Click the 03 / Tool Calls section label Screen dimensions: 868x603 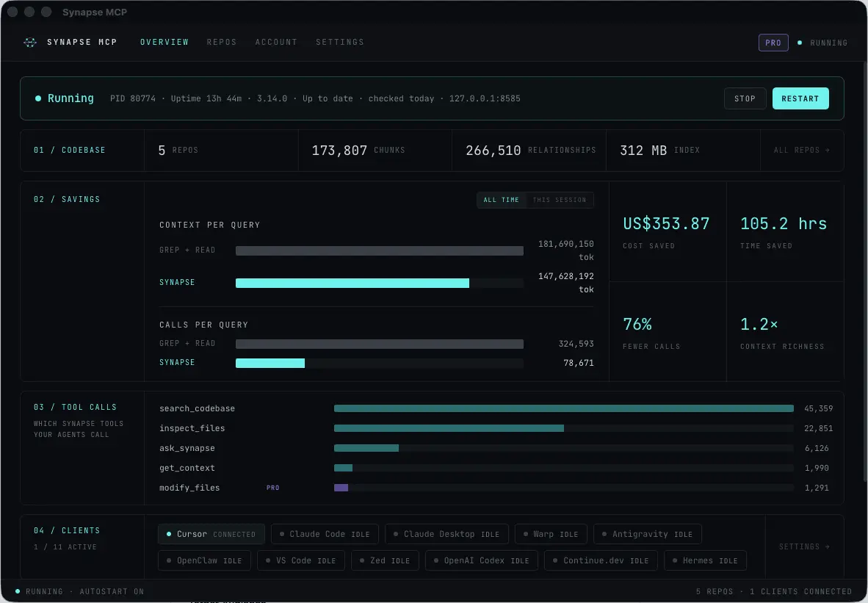coord(76,408)
